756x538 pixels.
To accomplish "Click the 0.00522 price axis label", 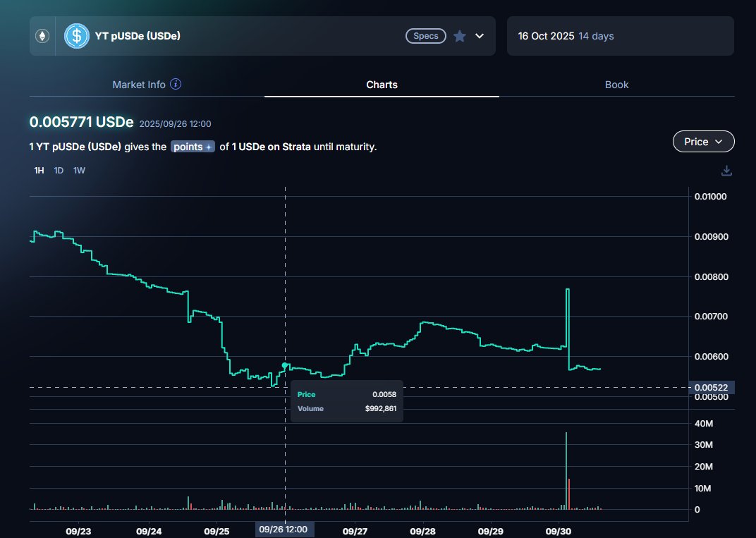I will click(714, 387).
